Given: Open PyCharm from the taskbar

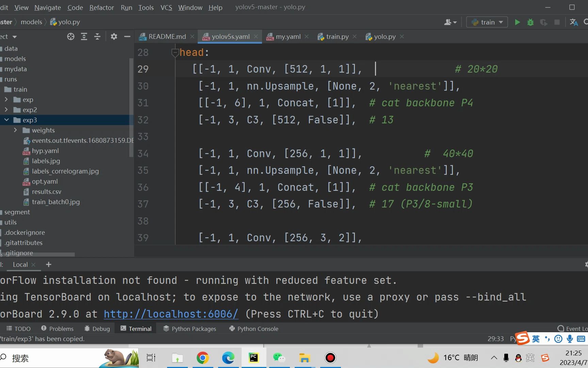Looking at the screenshot, I should (254, 358).
